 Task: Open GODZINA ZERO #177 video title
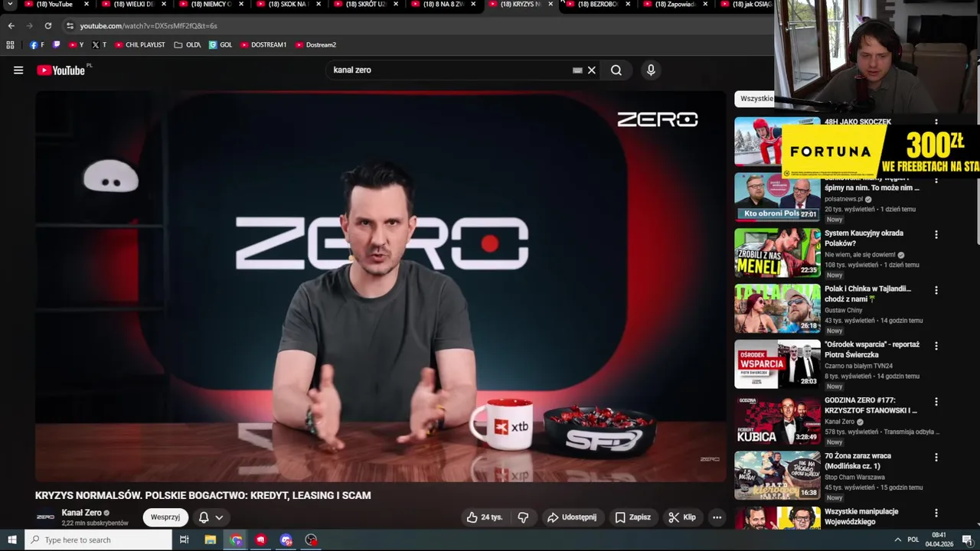click(x=871, y=406)
